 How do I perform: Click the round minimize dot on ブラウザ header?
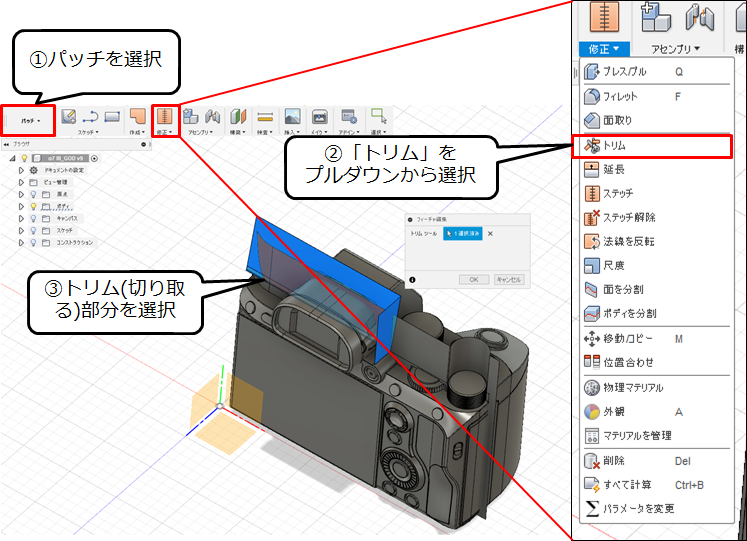coord(143,144)
